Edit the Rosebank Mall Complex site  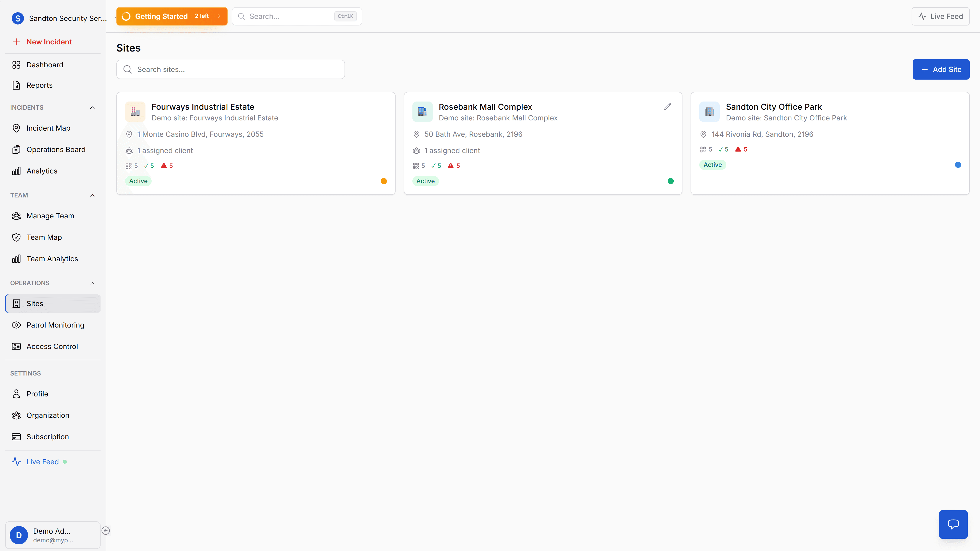[668, 106]
